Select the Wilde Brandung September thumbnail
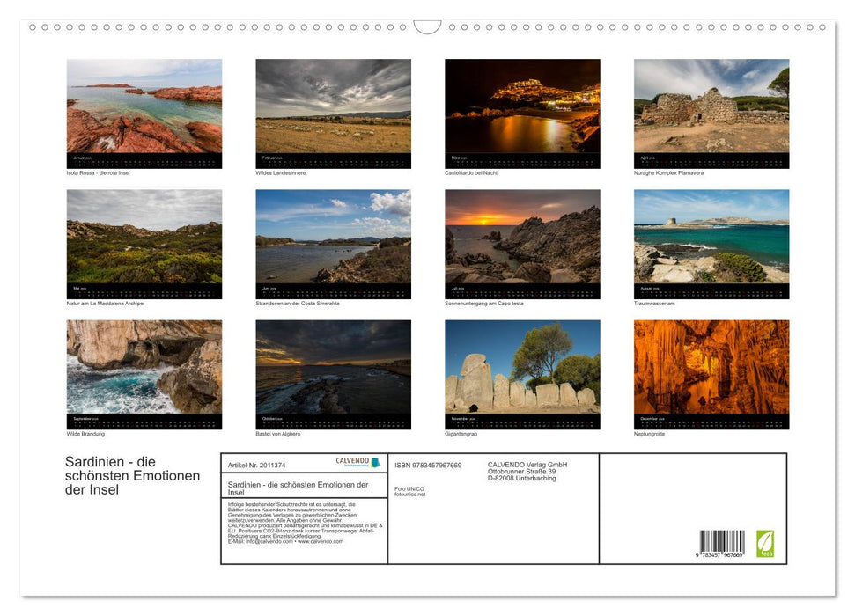The height and width of the screenshot is (616, 855). click(x=144, y=370)
